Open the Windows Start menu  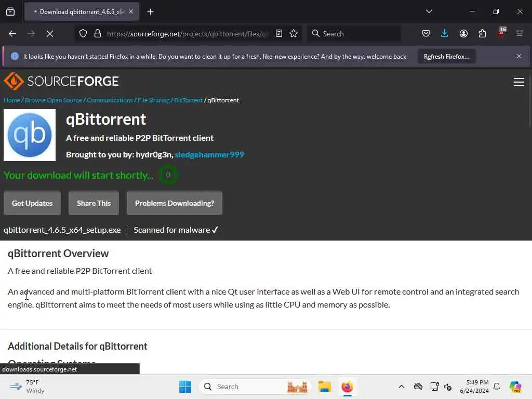pyautogui.click(x=185, y=387)
